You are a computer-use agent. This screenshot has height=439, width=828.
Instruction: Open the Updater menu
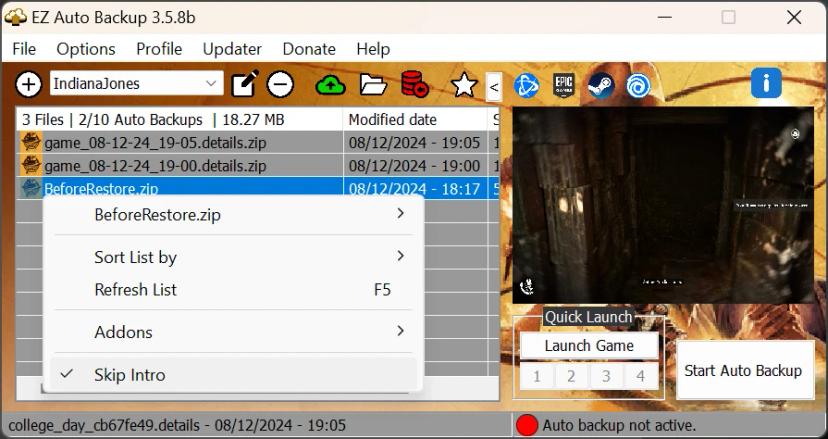pos(232,49)
